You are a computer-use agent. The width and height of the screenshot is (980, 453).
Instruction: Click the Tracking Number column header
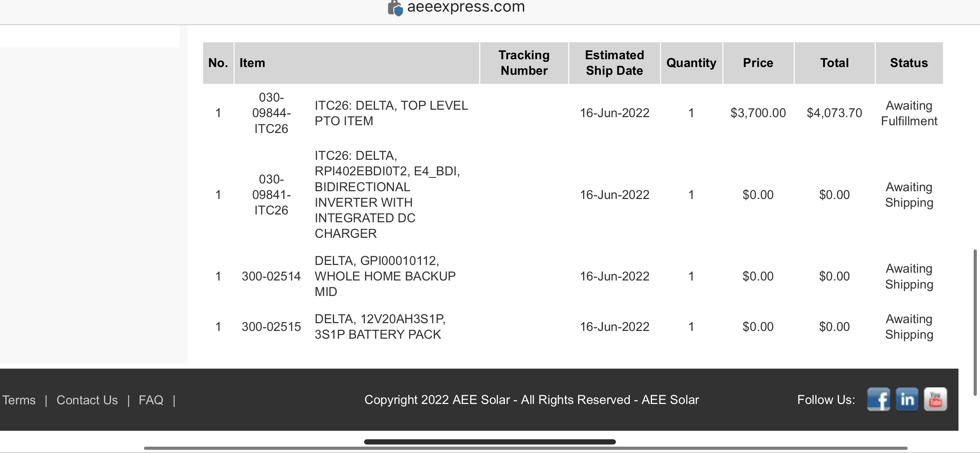524,63
